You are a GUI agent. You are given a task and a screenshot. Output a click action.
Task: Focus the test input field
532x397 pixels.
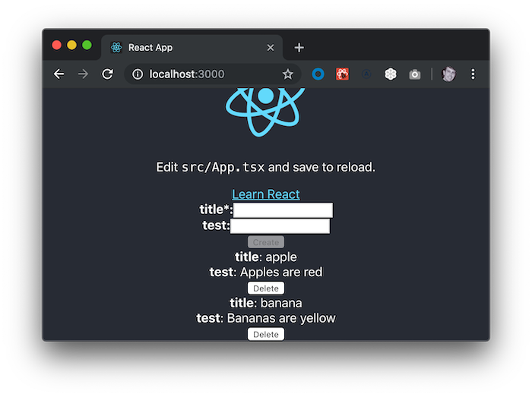280,226
